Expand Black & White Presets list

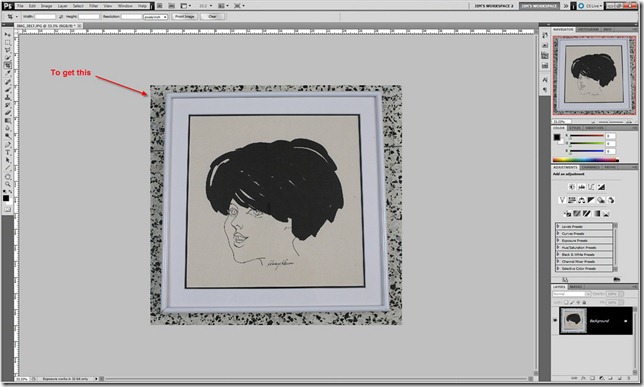click(558, 254)
